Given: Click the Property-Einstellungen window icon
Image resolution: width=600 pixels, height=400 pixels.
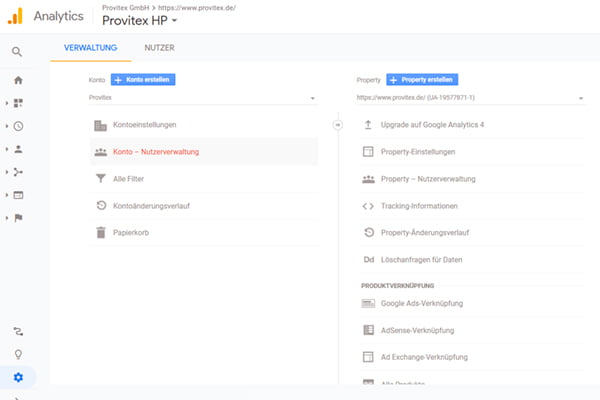Looking at the screenshot, I should click(368, 152).
